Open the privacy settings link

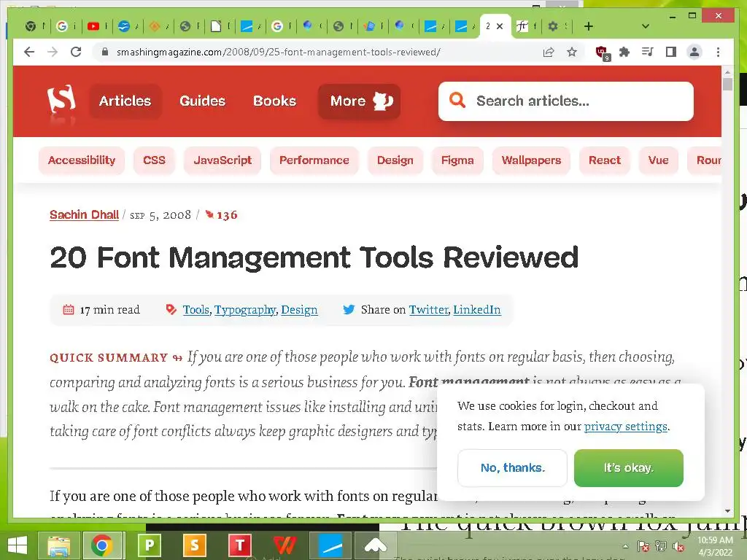pos(625,427)
